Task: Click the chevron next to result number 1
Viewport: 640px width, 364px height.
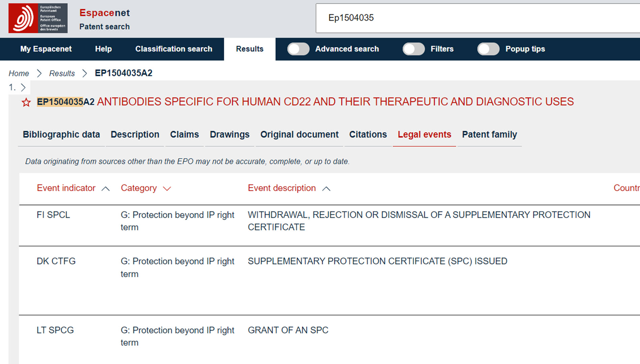Action: [23, 88]
